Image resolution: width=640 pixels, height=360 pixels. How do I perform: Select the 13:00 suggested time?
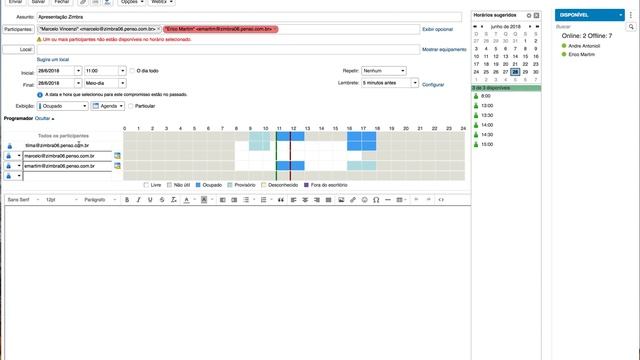[487, 106]
